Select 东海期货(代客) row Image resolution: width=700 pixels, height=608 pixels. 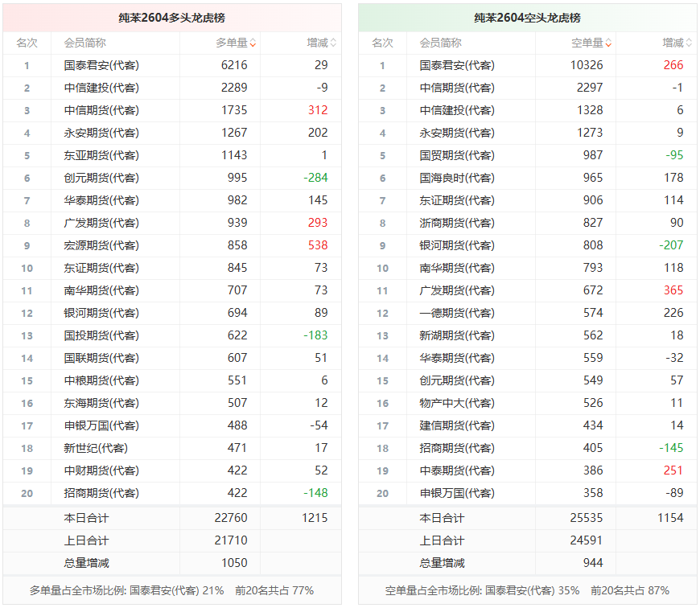172,403
